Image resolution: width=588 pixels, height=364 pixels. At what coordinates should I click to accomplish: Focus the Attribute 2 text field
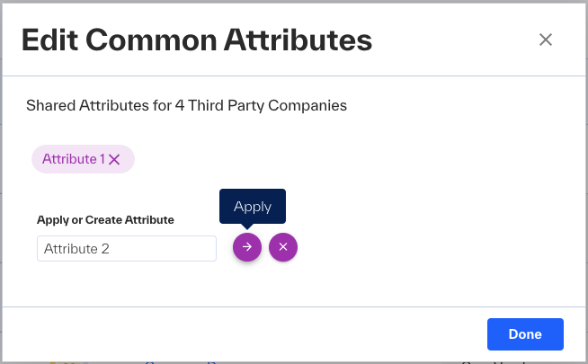pos(127,249)
